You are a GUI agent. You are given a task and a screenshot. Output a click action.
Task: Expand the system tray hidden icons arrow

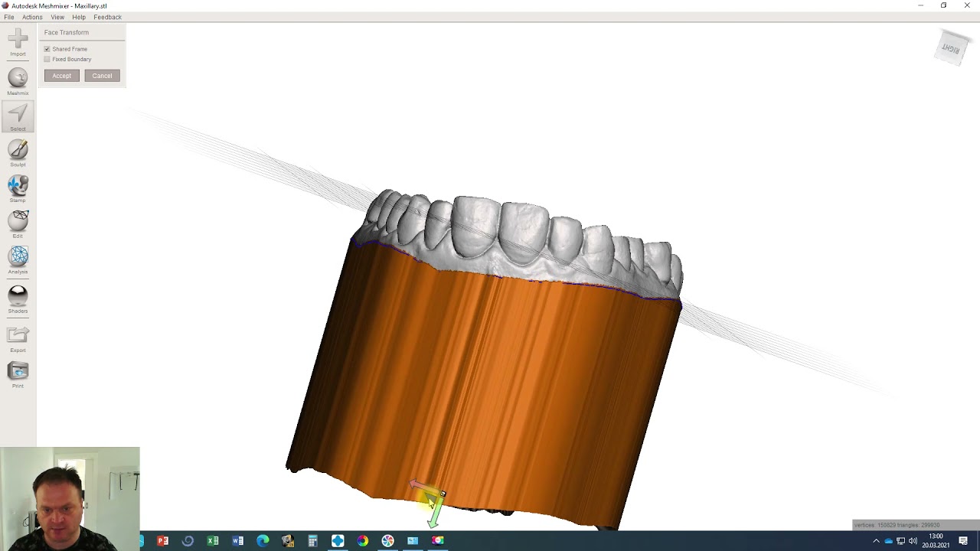tap(876, 541)
